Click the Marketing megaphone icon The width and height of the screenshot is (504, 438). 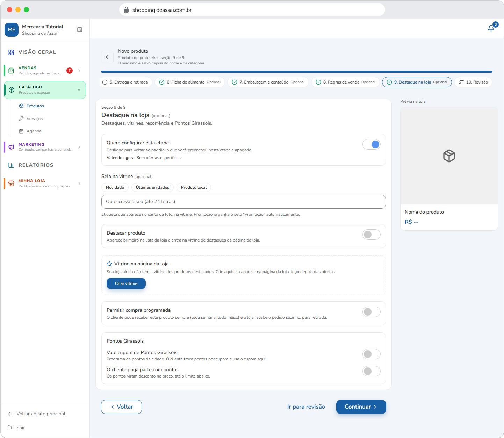11,147
